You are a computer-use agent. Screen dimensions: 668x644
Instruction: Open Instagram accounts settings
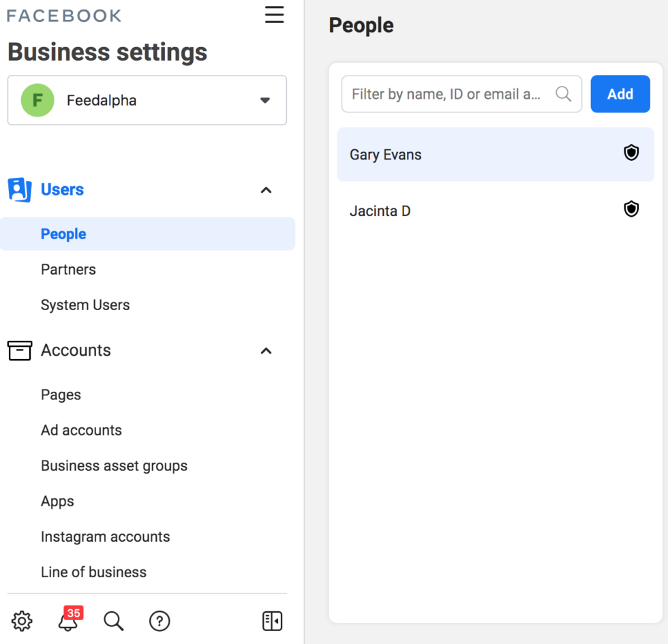point(105,536)
